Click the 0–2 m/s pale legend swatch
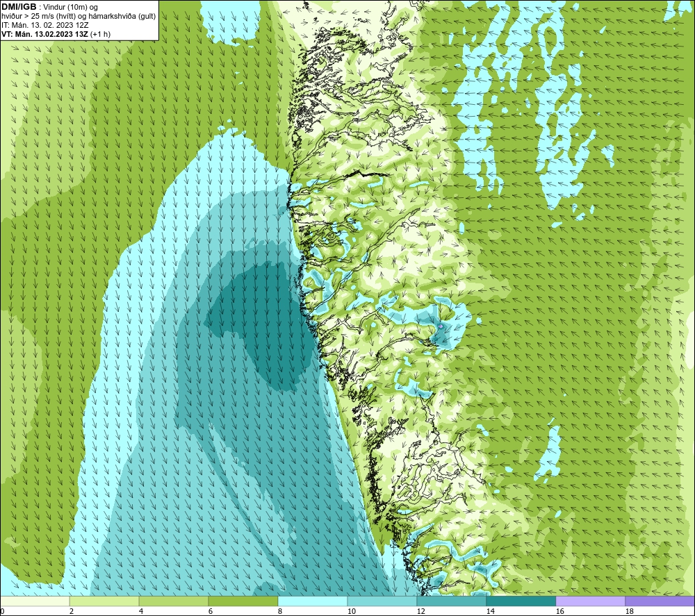 [35, 601]
